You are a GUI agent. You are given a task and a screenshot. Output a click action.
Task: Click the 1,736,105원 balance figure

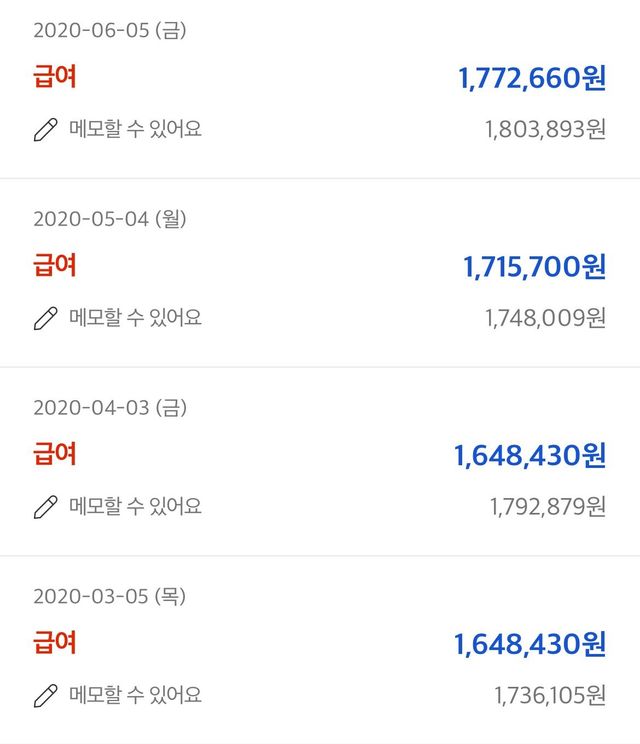point(549,695)
